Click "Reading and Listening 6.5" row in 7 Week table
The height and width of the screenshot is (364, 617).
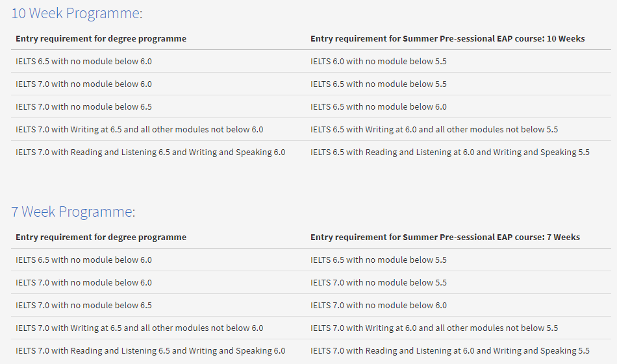point(150,351)
